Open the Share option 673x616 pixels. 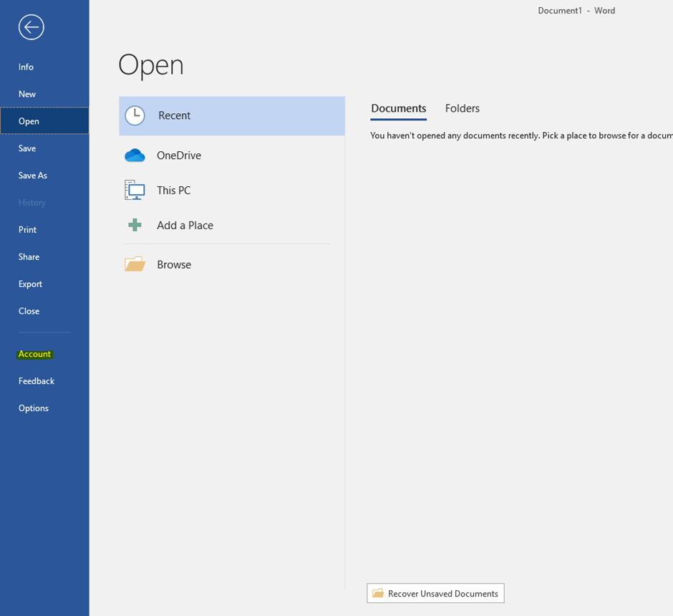29,257
